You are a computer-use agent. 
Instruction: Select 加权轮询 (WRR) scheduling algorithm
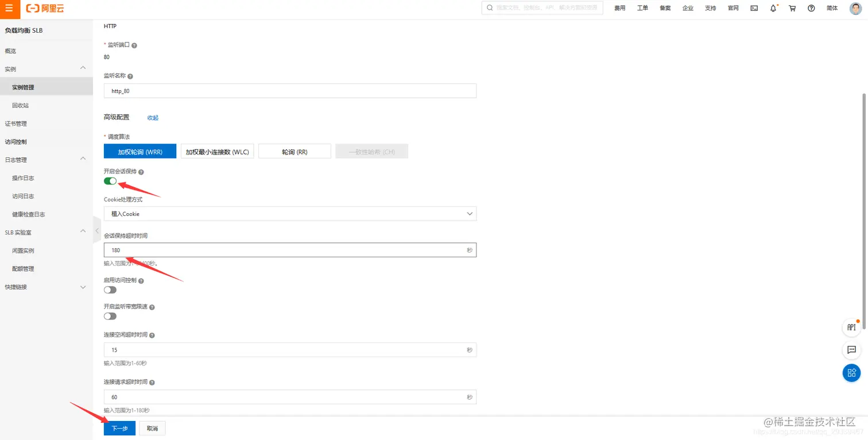pos(140,151)
